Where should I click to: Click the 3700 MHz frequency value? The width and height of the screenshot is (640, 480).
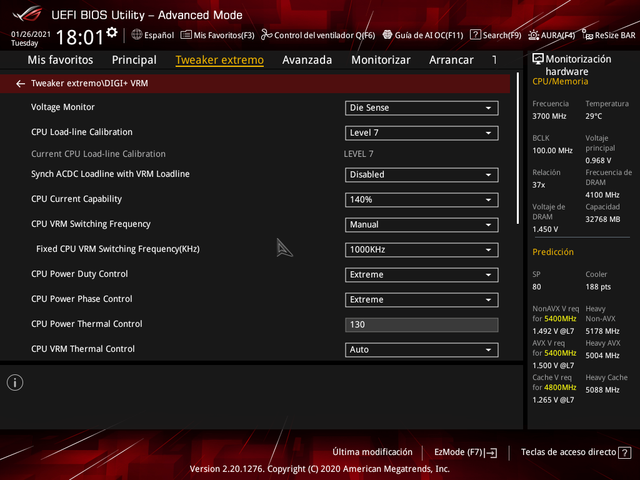[x=549, y=116]
